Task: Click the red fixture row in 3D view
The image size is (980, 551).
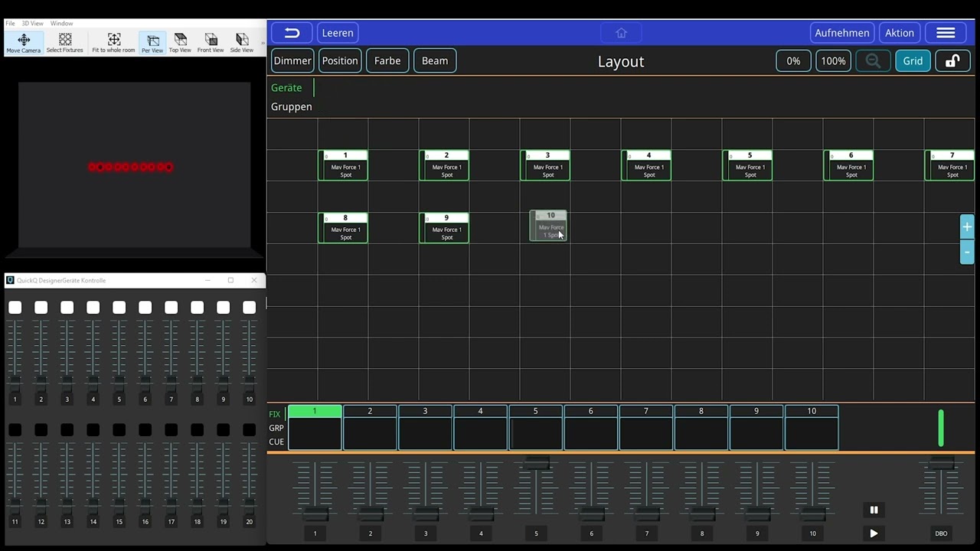Action: click(131, 167)
